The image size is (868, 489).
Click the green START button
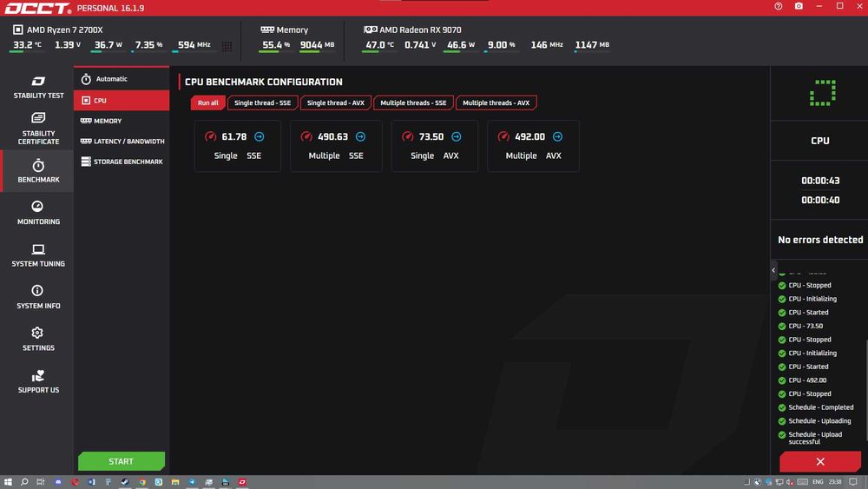point(122,461)
